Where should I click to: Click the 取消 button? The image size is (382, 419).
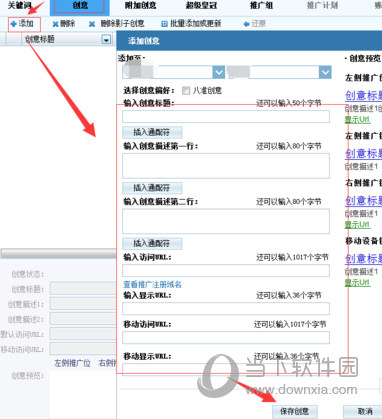point(365,411)
